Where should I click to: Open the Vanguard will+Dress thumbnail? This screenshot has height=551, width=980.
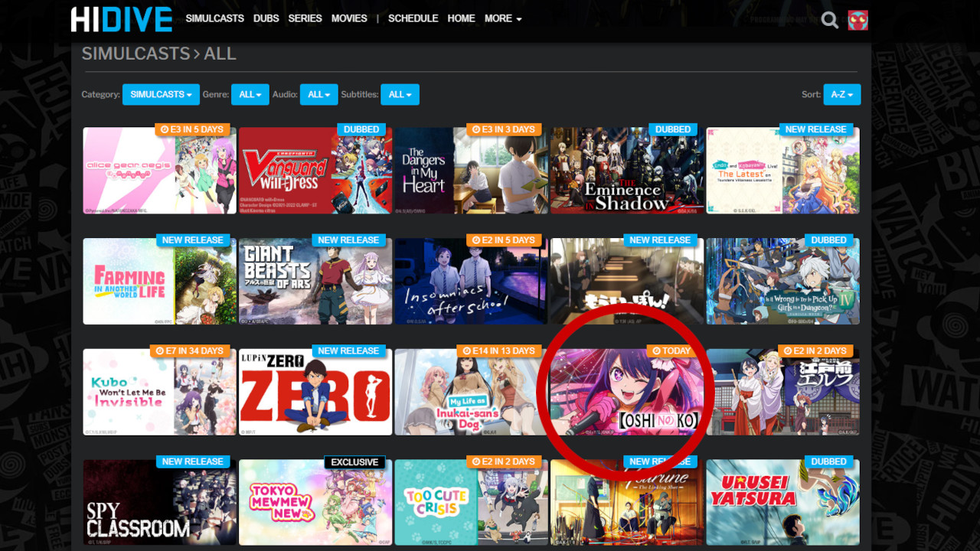coord(315,171)
